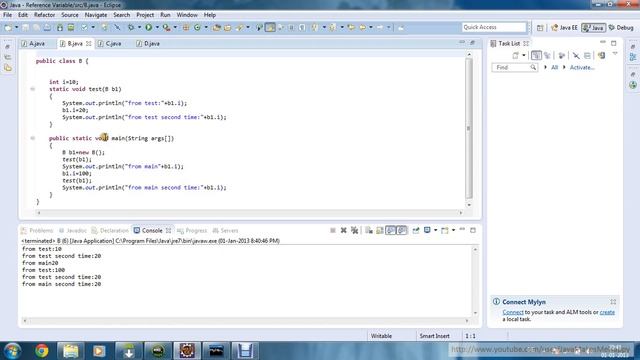The image size is (640, 360).
Task: Click the Run Last Tool icon
Action: 167,27
